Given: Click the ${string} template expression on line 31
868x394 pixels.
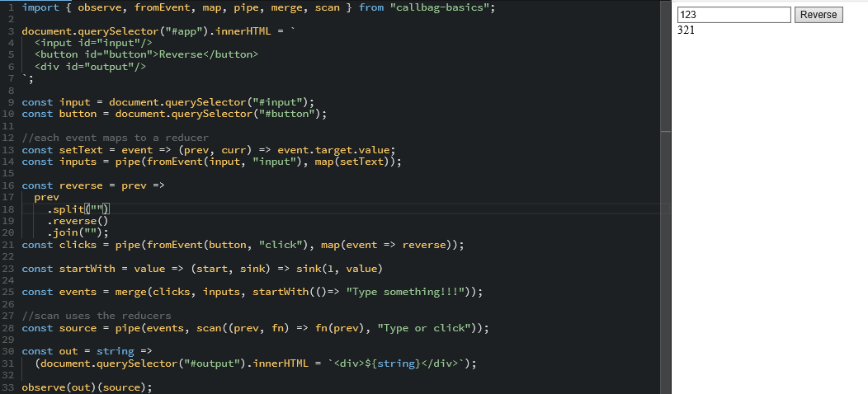Looking at the screenshot, I should click(393, 364).
